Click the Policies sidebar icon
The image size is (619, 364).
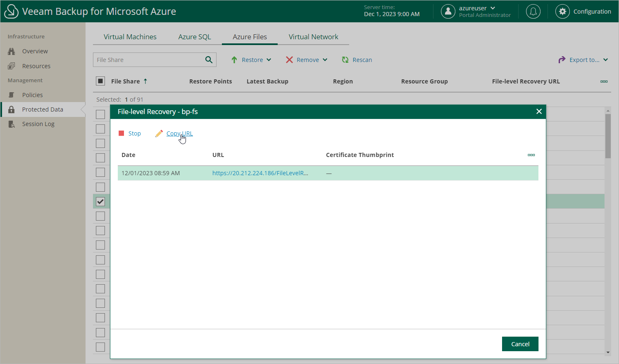[x=12, y=95]
